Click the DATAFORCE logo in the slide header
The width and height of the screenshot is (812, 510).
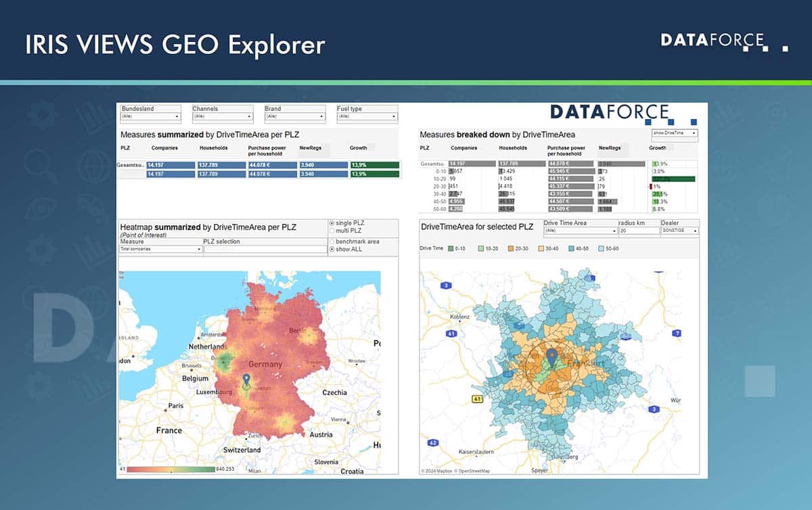(x=724, y=42)
